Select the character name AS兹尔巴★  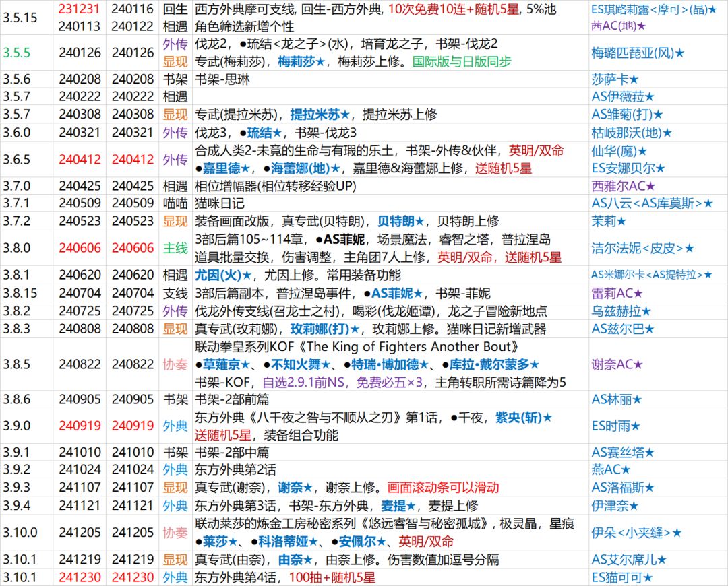click(x=623, y=329)
